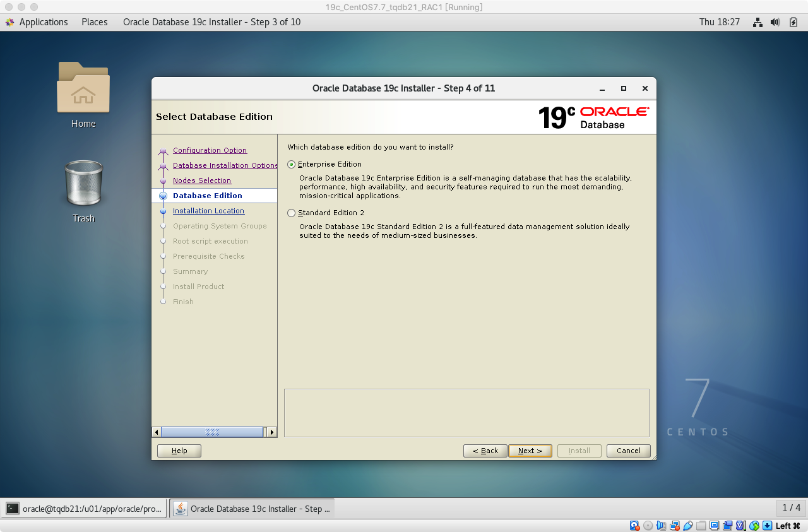This screenshot has width=808, height=532.
Task: Go to the Configuration Option step
Action: (210, 150)
